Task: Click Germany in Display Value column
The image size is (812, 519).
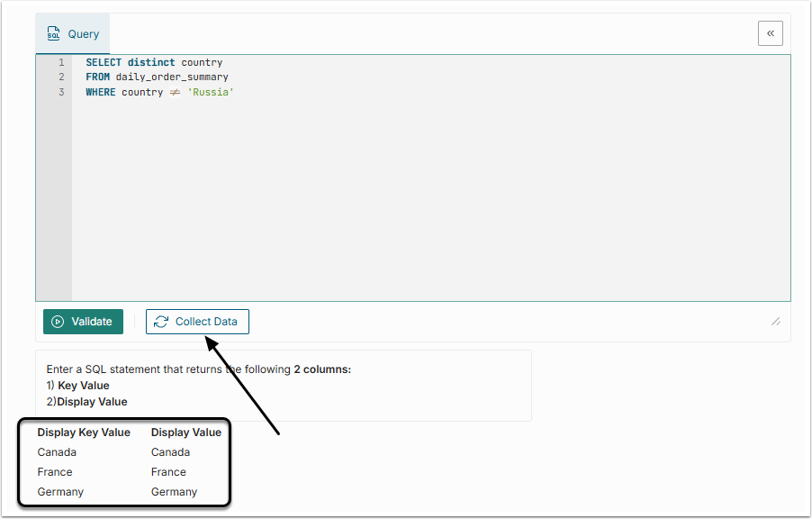Action: click(174, 492)
